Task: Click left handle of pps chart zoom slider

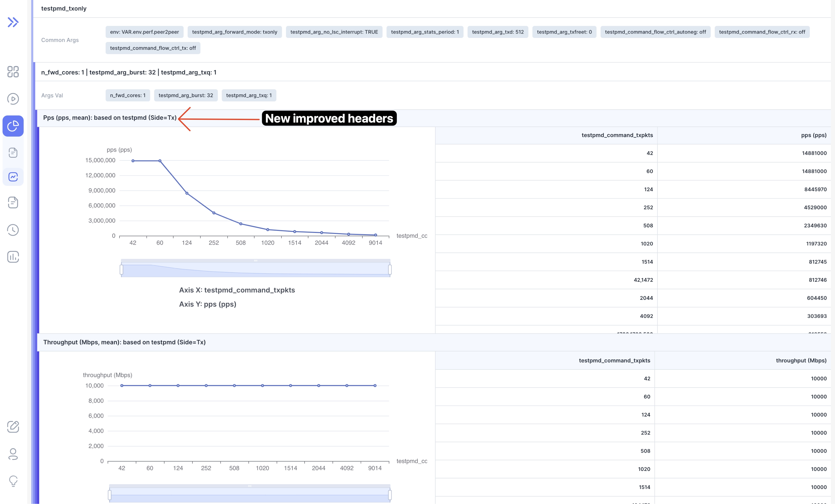Action: click(x=121, y=270)
